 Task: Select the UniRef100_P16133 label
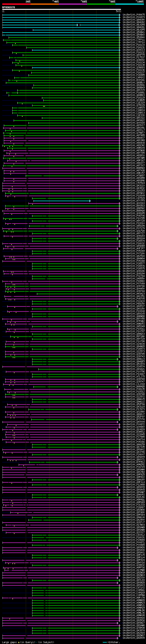134,45
